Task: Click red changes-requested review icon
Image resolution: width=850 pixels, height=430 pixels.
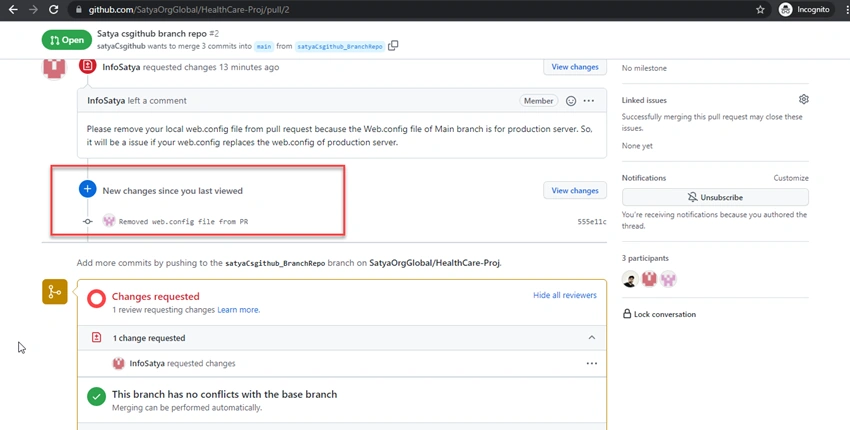Action: [x=87, y=66]
